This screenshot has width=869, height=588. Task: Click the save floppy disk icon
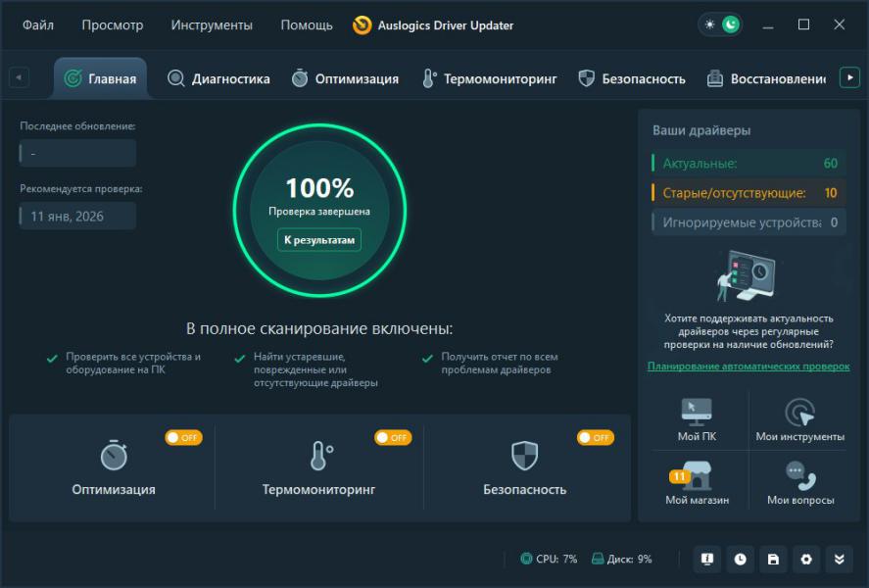[773, 559]
